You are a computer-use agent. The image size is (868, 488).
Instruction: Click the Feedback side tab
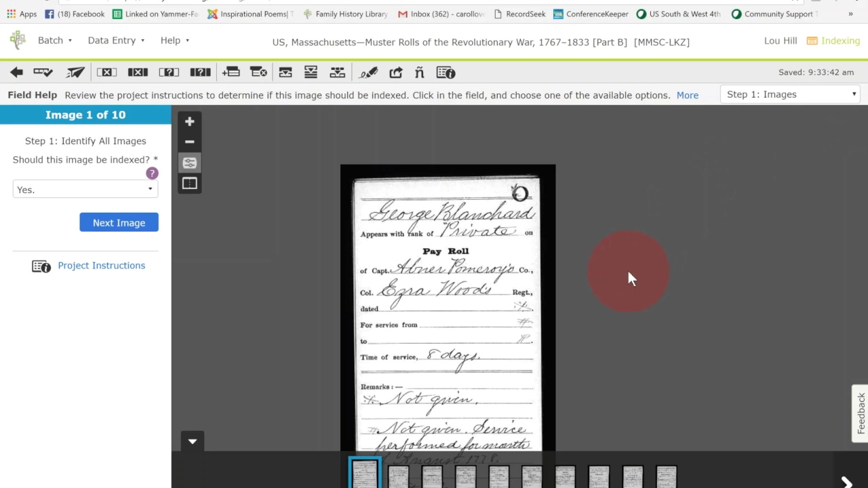[x=861, y=413]
